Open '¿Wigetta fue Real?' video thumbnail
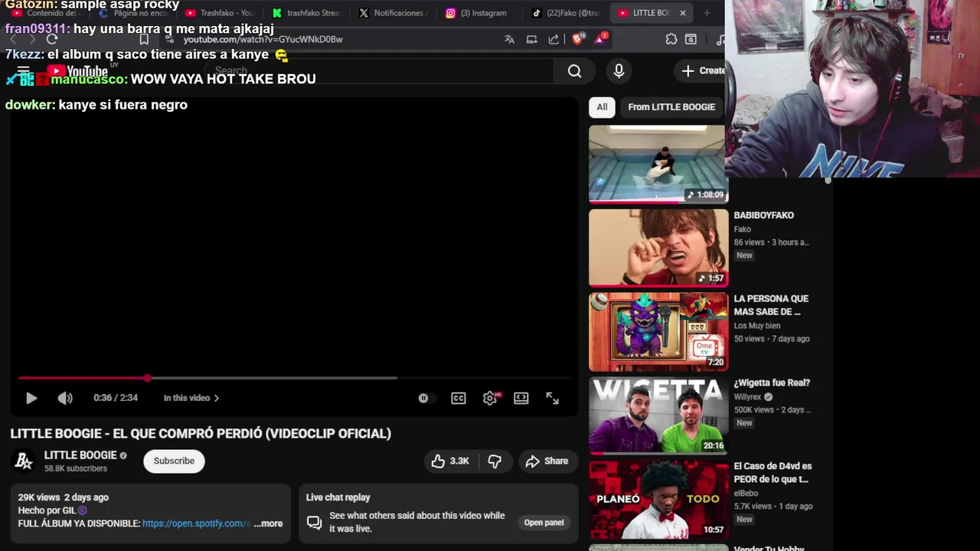 tap(658, 415)
